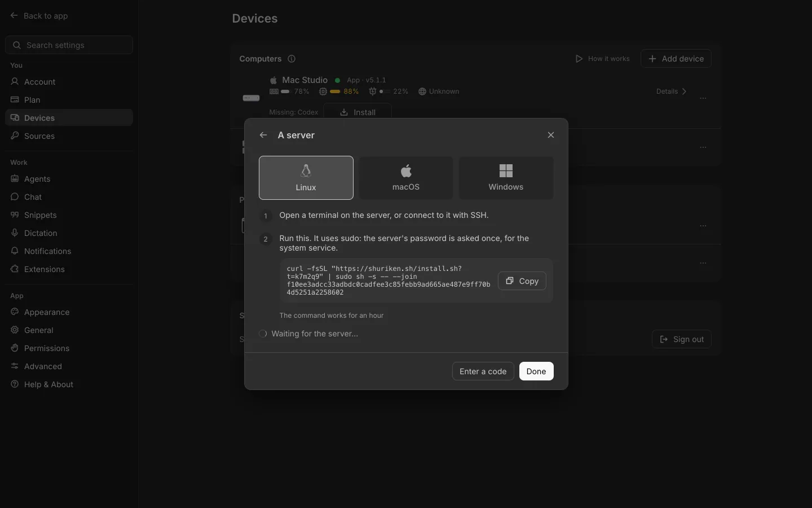Open Appearance settings
The image size is (812, 508).
tap(69, 312)
